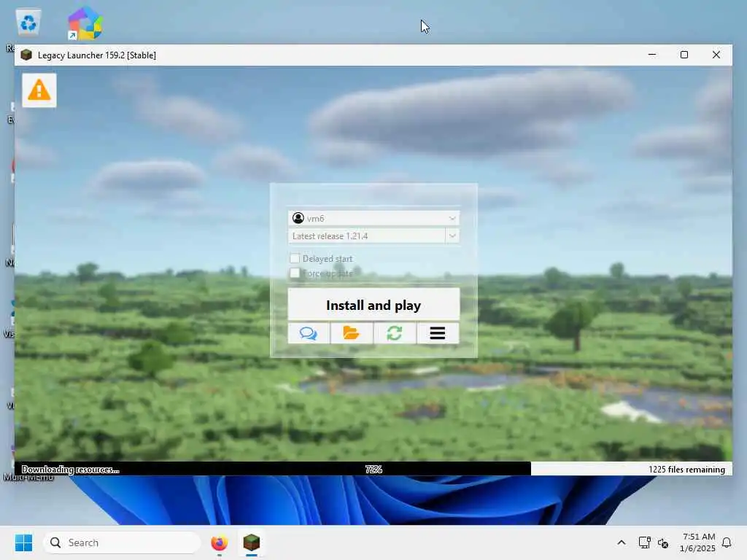This screenshot has width=747, height=560.
Task: Refresh versions with the green arrows icon
Action: 395,332
